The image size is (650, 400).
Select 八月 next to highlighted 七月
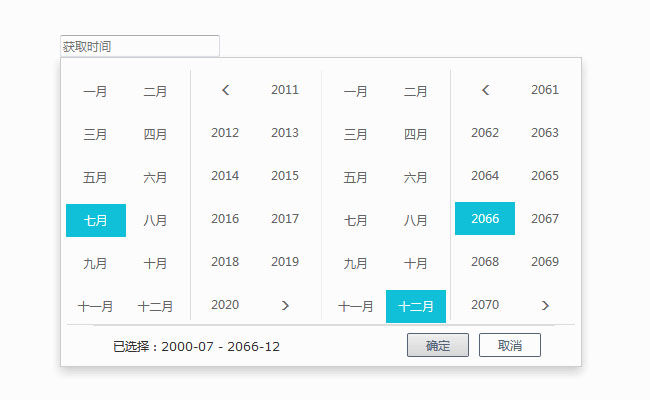click(156, 220)
